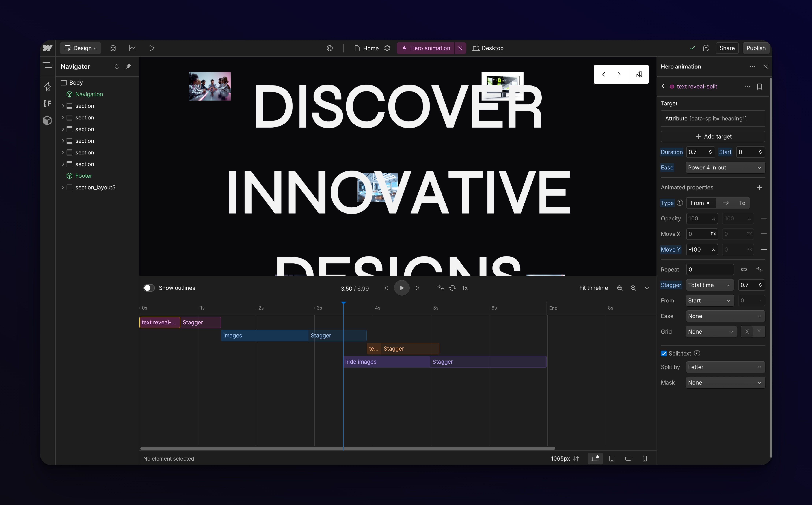Switch to the Hero animation tab
This screenshot has width=812, height=505.
click(x=426, y=48)
